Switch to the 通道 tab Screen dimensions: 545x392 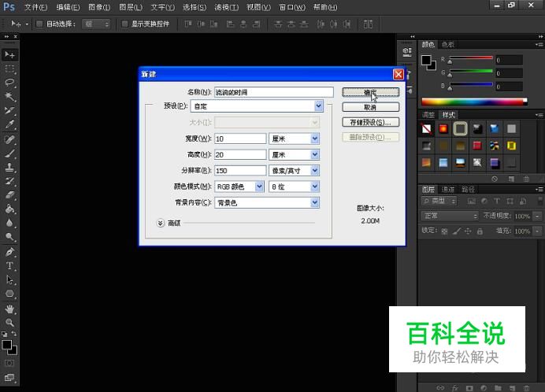point(447,190)
